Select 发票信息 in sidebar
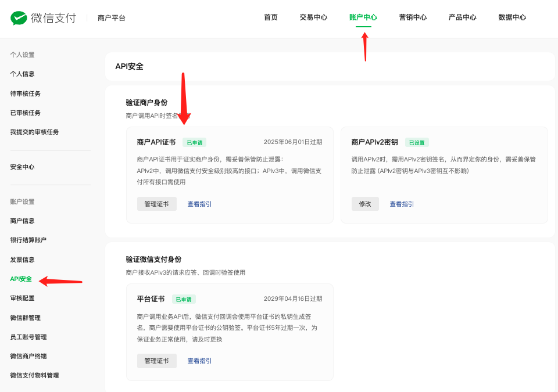Image resolution: width=558 pixels, height=392 pixels. pyautogui.click(x=23, y=260)
